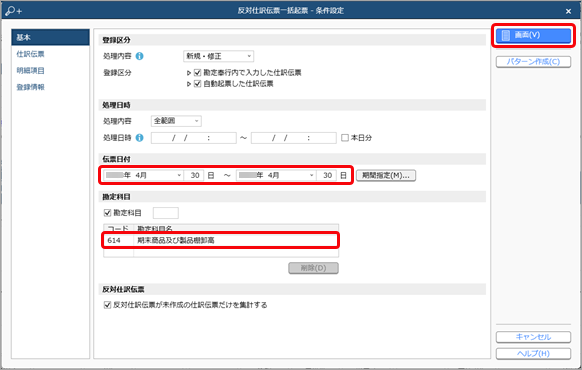
Task: Close the 条件設定 dialog window
Action: click(x=568, y=11)
